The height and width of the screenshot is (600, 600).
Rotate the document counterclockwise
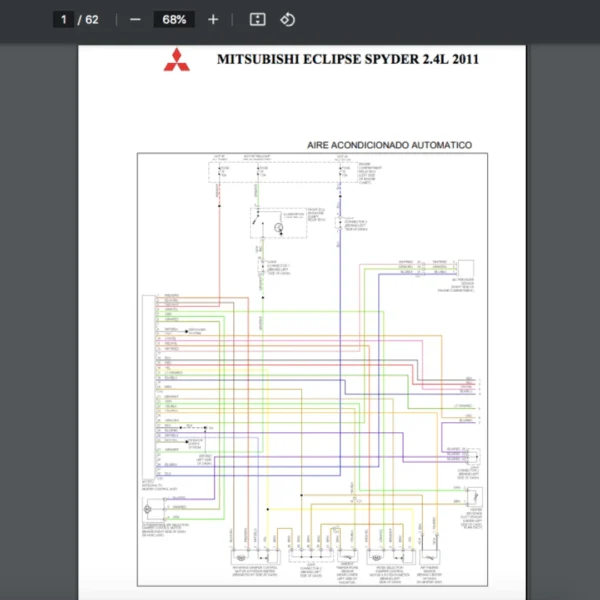pyautogui.click(x=287, y=19)
